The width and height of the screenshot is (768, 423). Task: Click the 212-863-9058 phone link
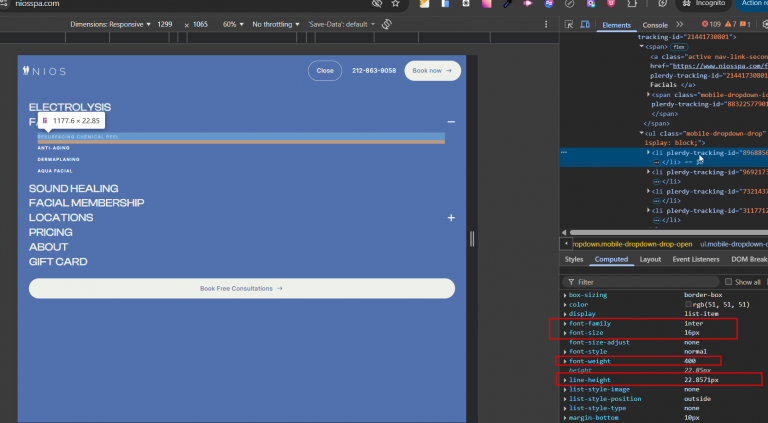[374, 70]
